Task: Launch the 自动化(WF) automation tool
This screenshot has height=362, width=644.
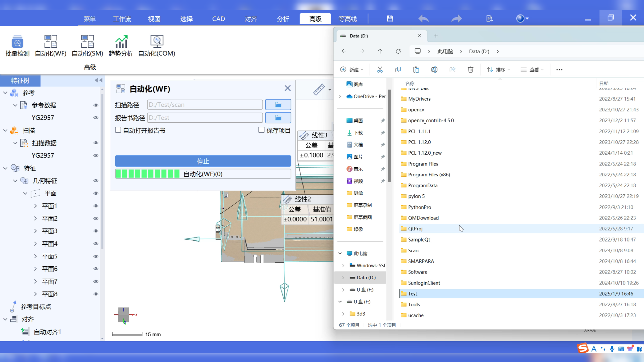Action: pos(51,46)
